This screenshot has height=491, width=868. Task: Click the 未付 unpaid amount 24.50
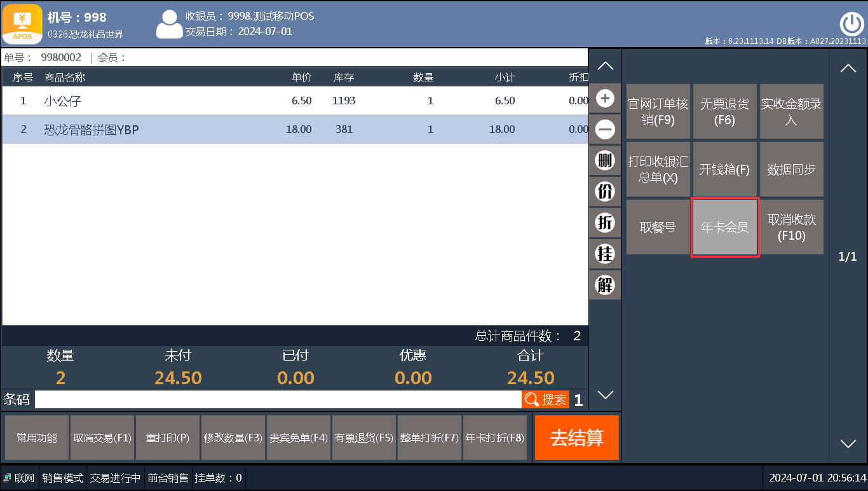[x=178, y=378]
